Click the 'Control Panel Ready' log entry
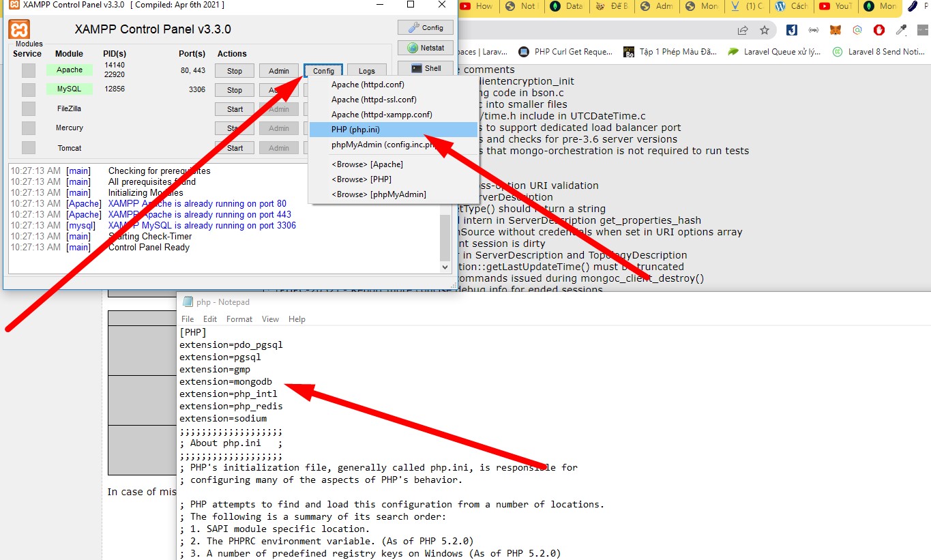Image resolution: width=931 pixels, height=560 pixels. [149, 247]
